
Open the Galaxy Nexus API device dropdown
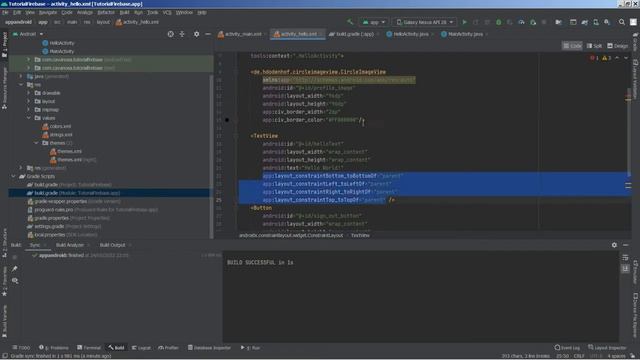(424, 22)
